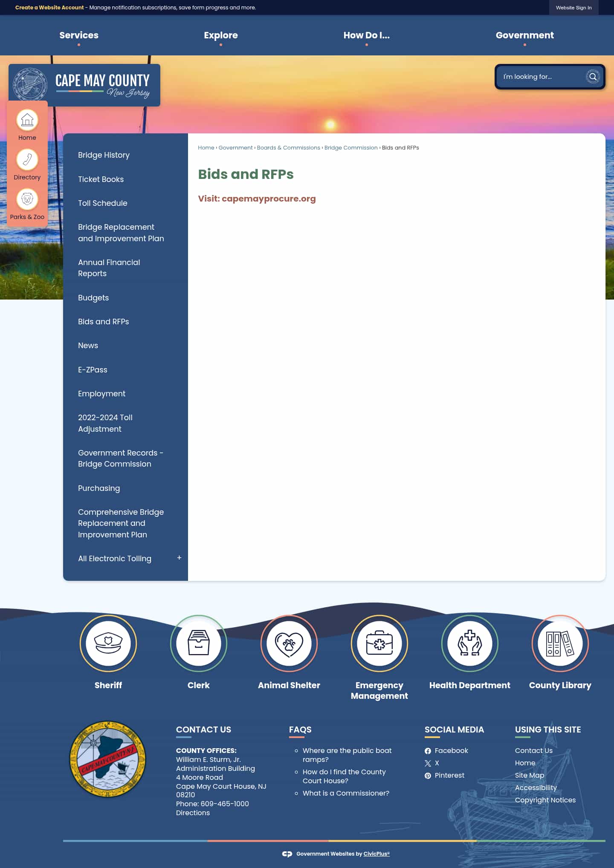Viewport: 614px width, 868px height.
Task: Open the Directory phone icon
Action: coord(27,160)
